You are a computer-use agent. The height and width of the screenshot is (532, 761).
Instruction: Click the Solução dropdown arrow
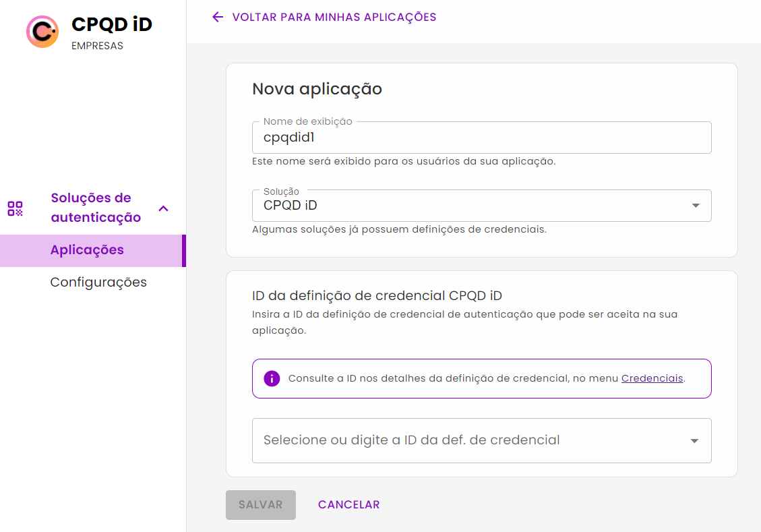point(696,206)
